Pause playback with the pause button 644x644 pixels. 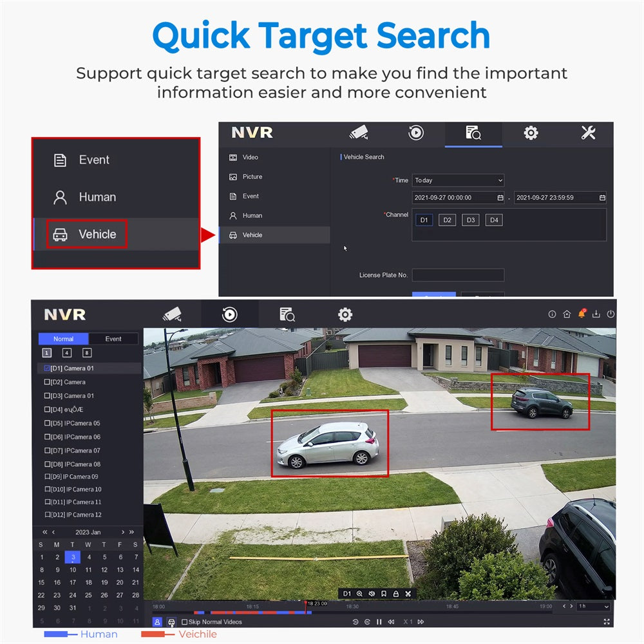pos(379,622)
